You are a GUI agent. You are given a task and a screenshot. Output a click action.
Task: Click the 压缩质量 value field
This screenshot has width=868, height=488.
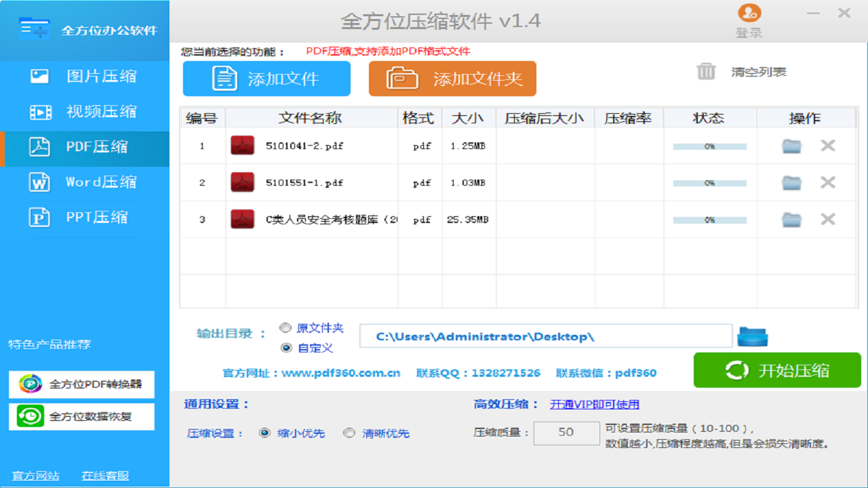click(566, 432)
